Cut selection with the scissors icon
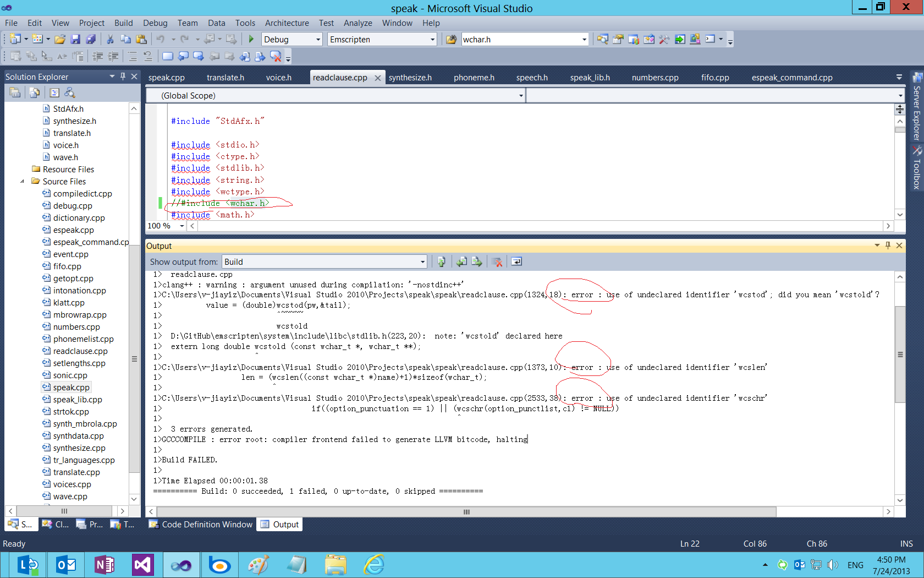 [110, 39]
